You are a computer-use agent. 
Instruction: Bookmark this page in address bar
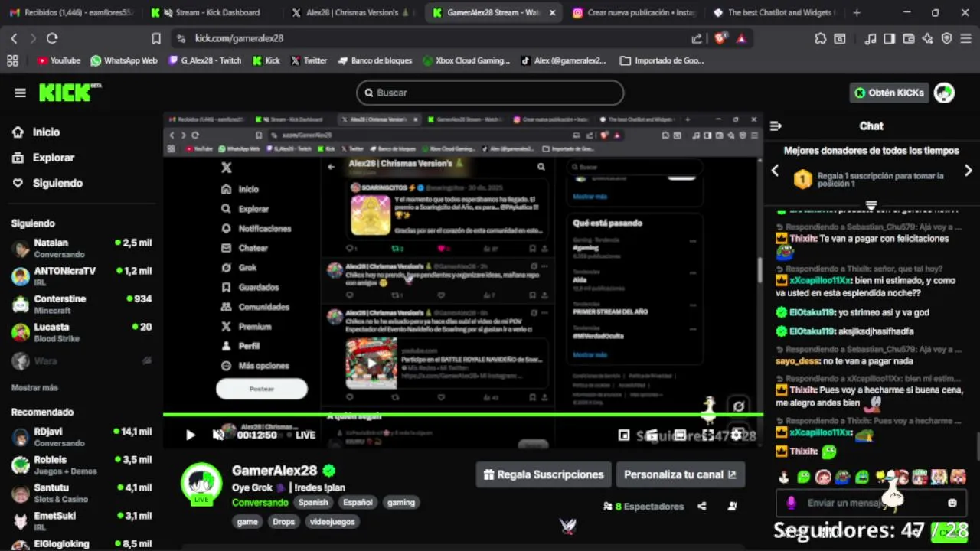[156, 38]
